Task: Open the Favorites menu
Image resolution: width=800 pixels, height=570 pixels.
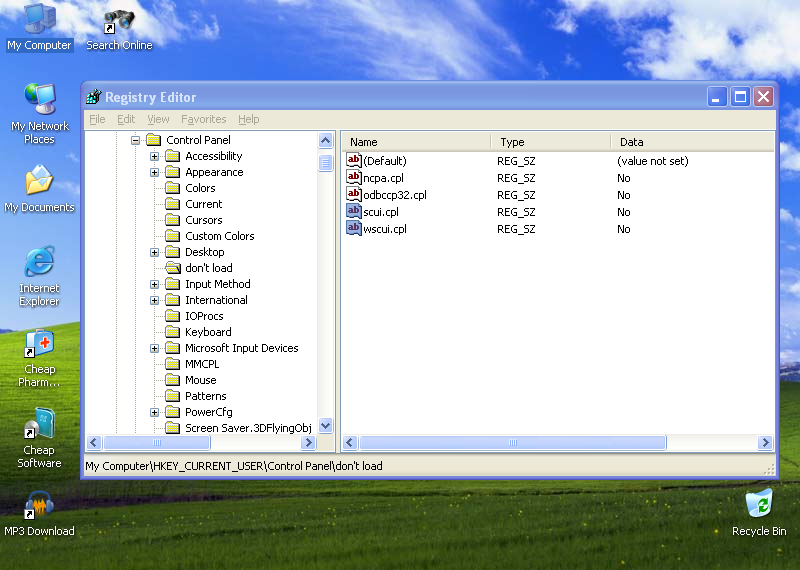Action: pyautogui.click(x=204, y=119)
